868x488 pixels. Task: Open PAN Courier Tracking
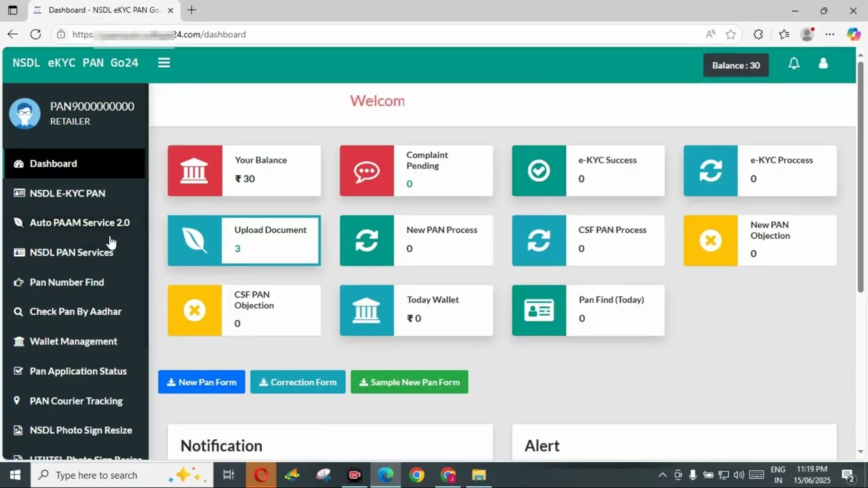pyautogui.click(x=74, y=401)
